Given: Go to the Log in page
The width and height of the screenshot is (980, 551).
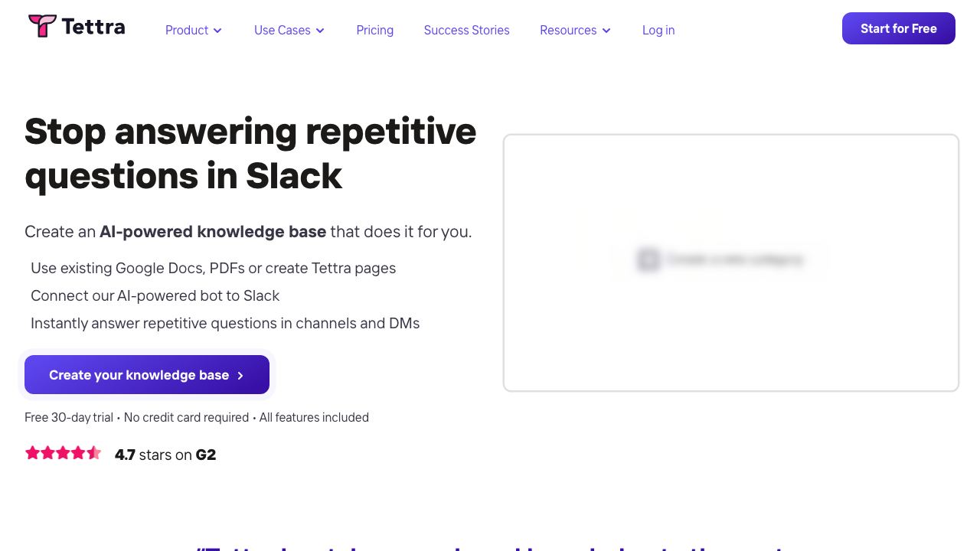Looking at the screenshot, I should [x=658, y=30].
